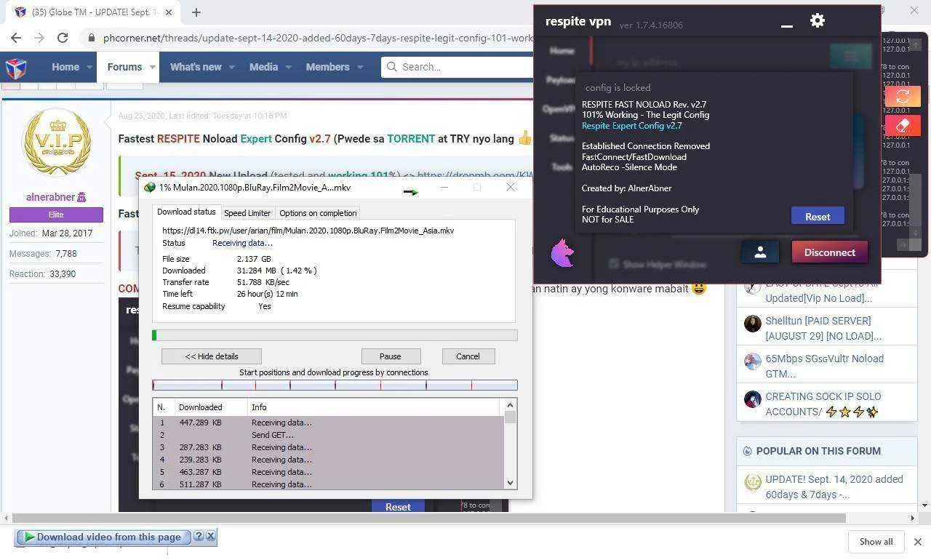Click the site lock icon in address bar
This screenshot has width=931, height=560.
click(x=90, y=38)
